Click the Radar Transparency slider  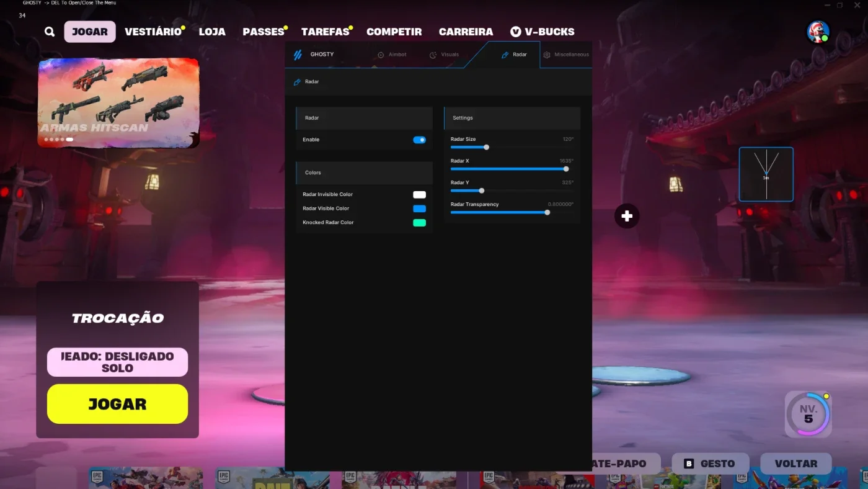coord(512,212)
